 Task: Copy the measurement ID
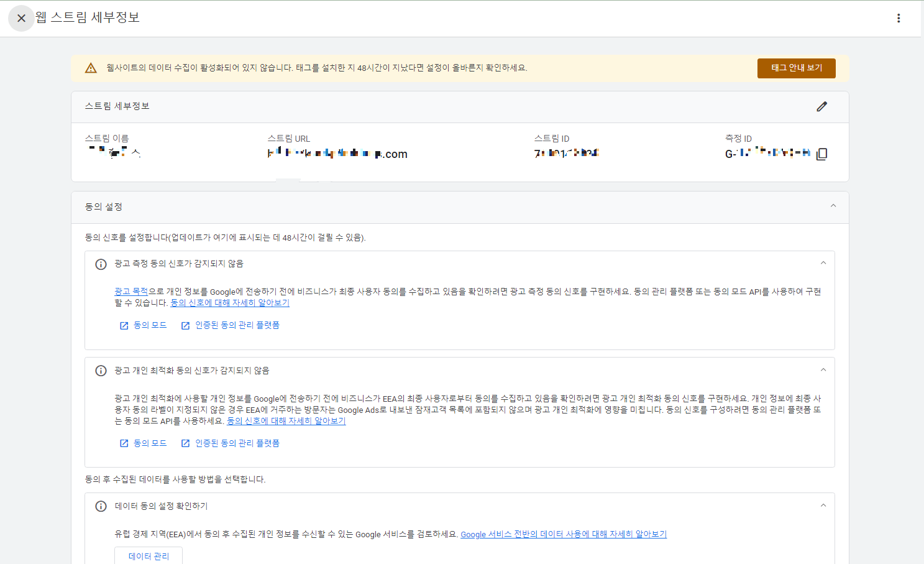[x=821, y=154]
